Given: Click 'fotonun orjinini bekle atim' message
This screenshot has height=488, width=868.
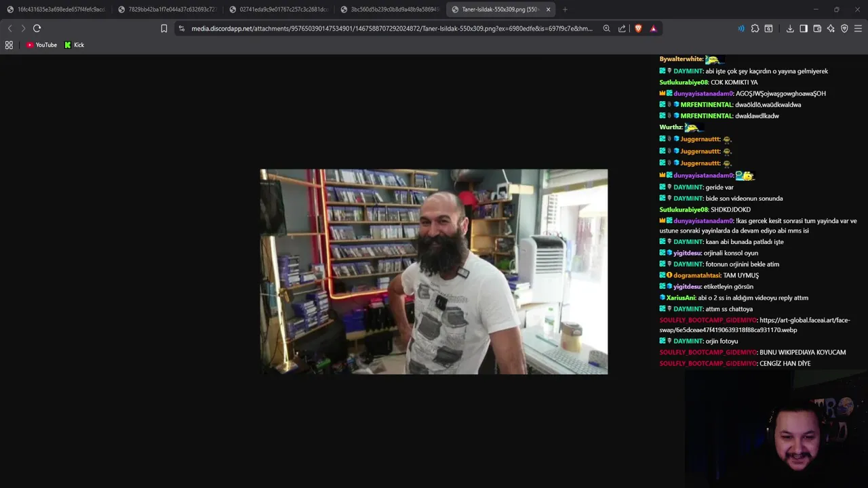Looking at the screenshot, I should (x=742, y=264).
